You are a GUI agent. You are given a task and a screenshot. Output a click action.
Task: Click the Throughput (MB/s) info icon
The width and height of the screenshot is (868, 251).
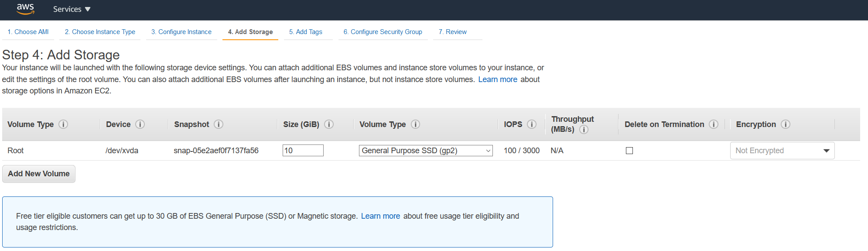[584, 130]
